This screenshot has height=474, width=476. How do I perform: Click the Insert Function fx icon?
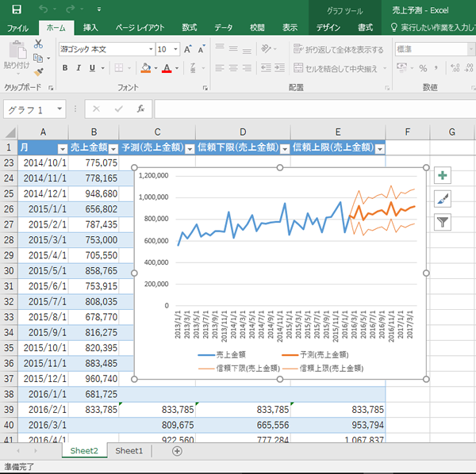point(140,109)
